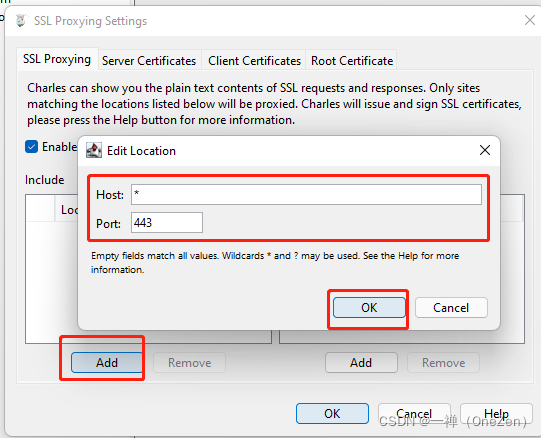The width and height of the screenshot is (541, 438).
Task: Open the Client Certificates tab
Action: [x=254, y=61]
